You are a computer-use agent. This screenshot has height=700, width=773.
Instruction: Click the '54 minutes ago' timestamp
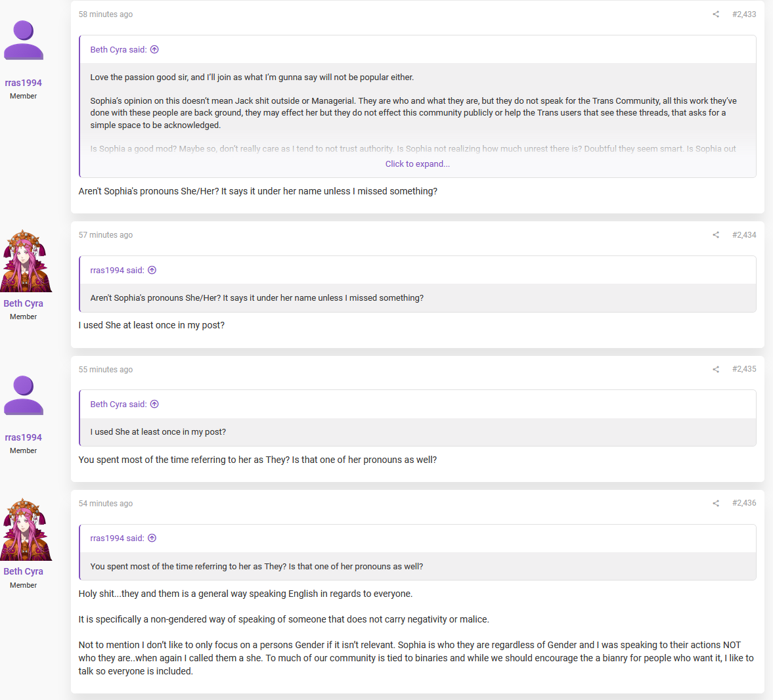[x=106, y=503]
